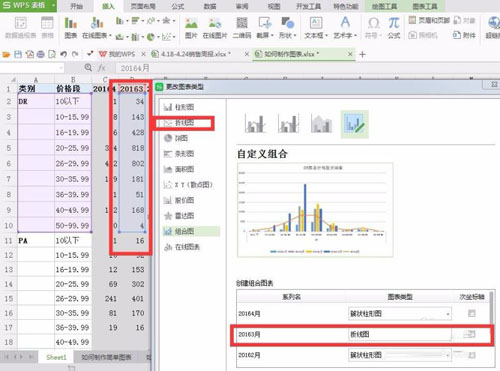Open the 艺术字 WordArt tool
The image size is (500, 371).
pos(345,27)
